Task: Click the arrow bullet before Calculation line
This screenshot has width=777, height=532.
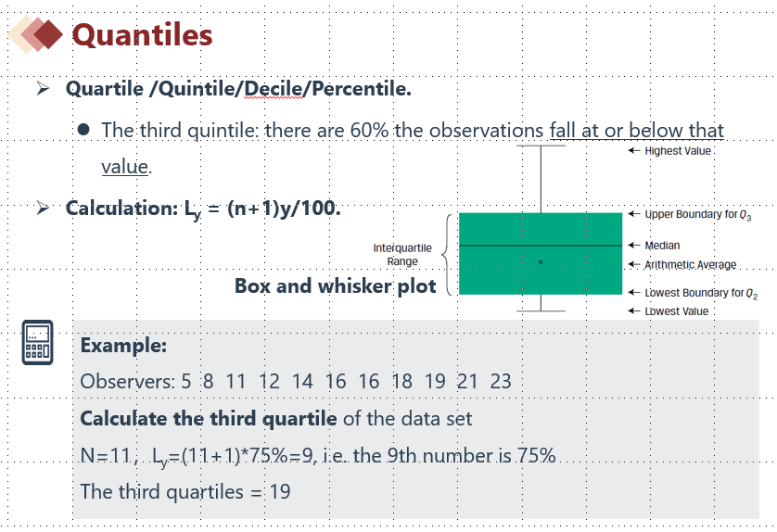Action: tap(42, 208)
